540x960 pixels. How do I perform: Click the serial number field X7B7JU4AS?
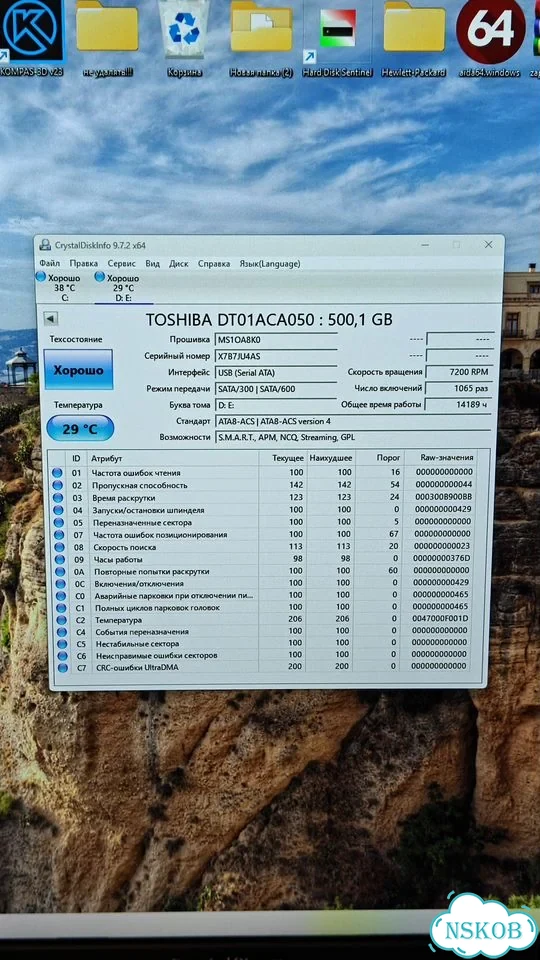[275, 356]
